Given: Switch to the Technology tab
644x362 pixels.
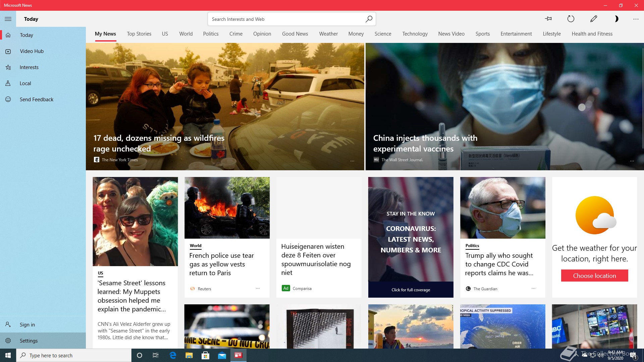Looking at the screenshot, I should [x=415, y=34].
